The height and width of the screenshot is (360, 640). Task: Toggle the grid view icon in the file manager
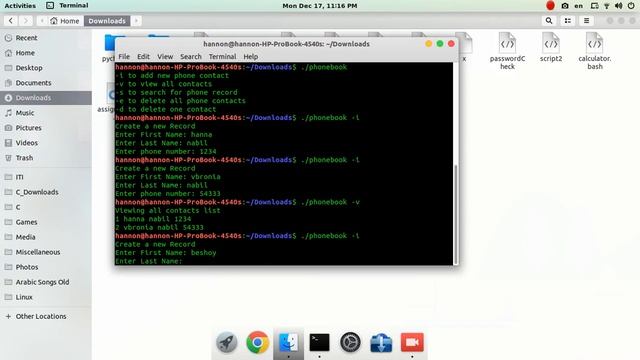(568, 21)
